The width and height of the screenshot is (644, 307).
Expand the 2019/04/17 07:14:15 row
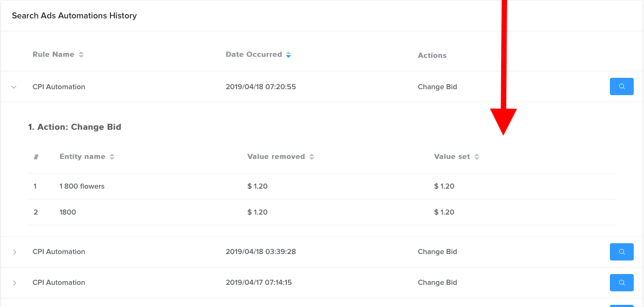[15, 283]
